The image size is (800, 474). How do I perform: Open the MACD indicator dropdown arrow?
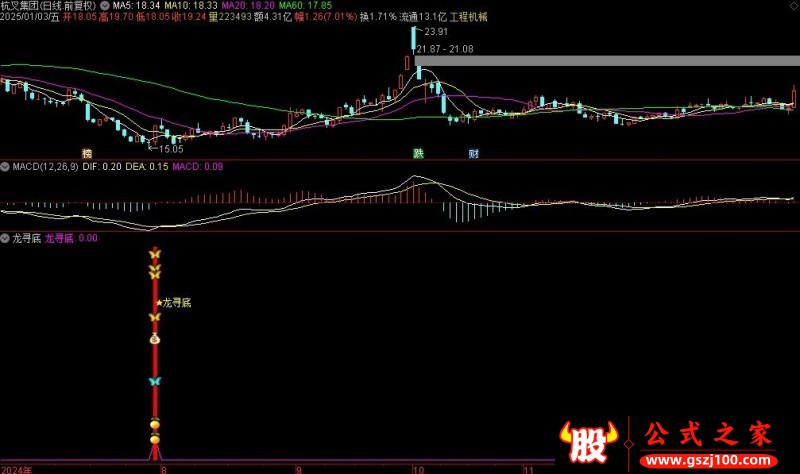click(5, 166)
